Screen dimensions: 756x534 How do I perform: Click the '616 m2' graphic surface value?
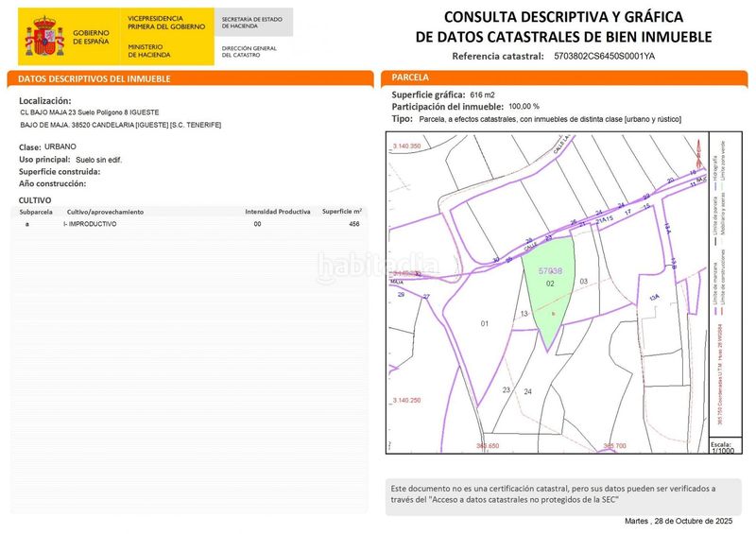click(482, 95)
